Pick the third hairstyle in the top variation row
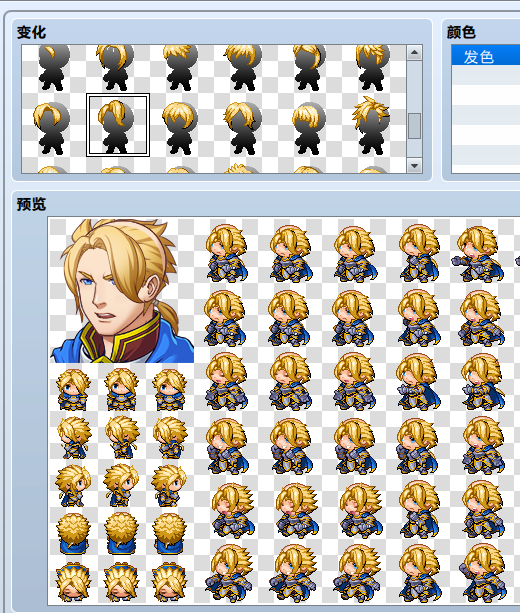520x613 pixels. [x=182, y=69]
